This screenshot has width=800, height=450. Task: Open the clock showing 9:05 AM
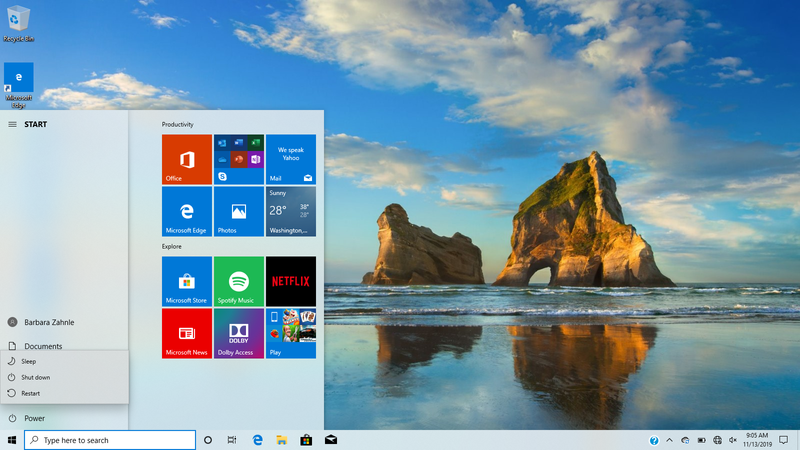pos(757,440)
